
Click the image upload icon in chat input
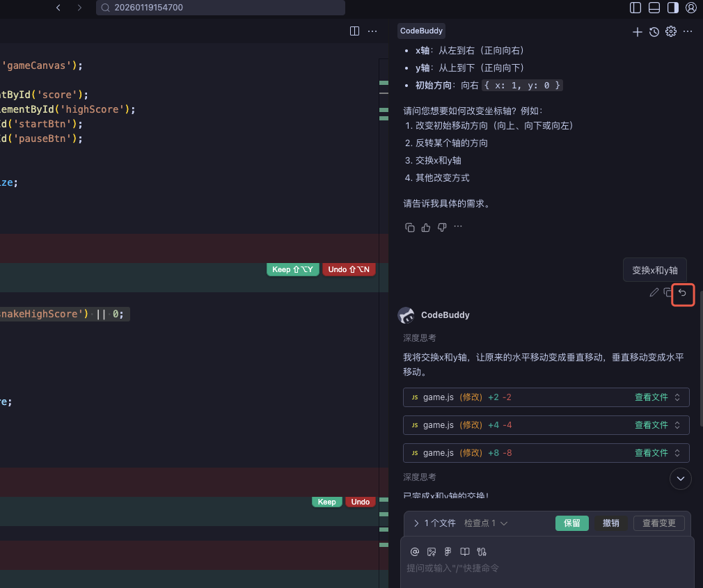pos(432,552)
